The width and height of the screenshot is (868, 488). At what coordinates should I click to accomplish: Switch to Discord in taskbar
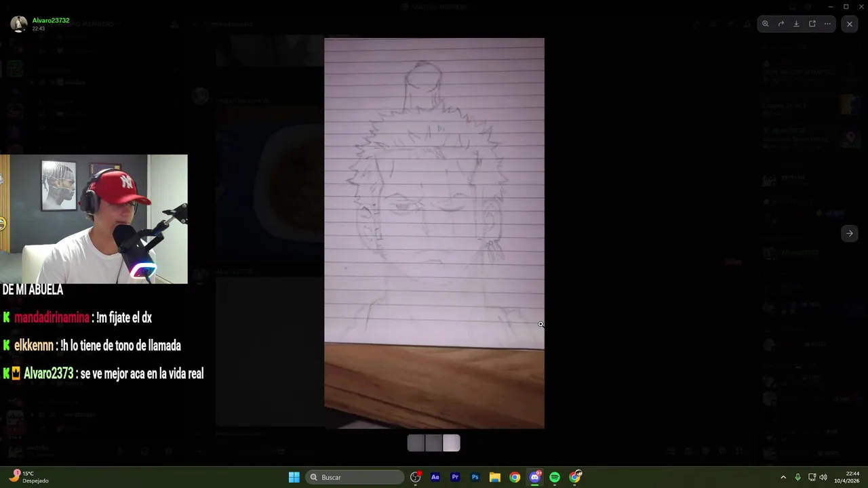(535, 477)
